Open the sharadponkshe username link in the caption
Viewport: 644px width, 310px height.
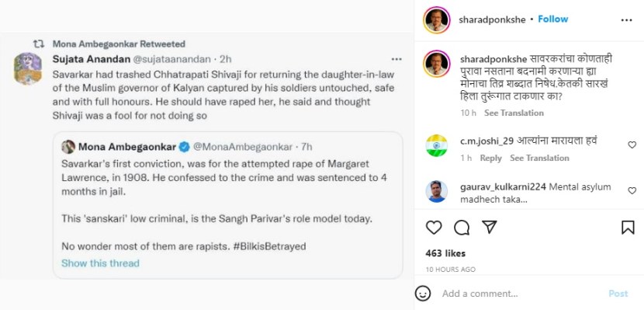click(493, 59)
